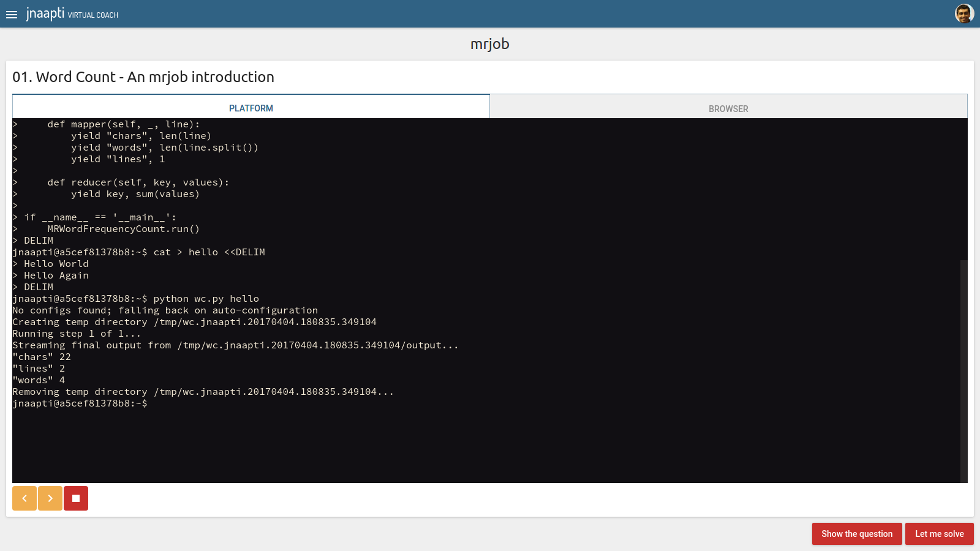Go to next step with right arrow

pos(50,498)
